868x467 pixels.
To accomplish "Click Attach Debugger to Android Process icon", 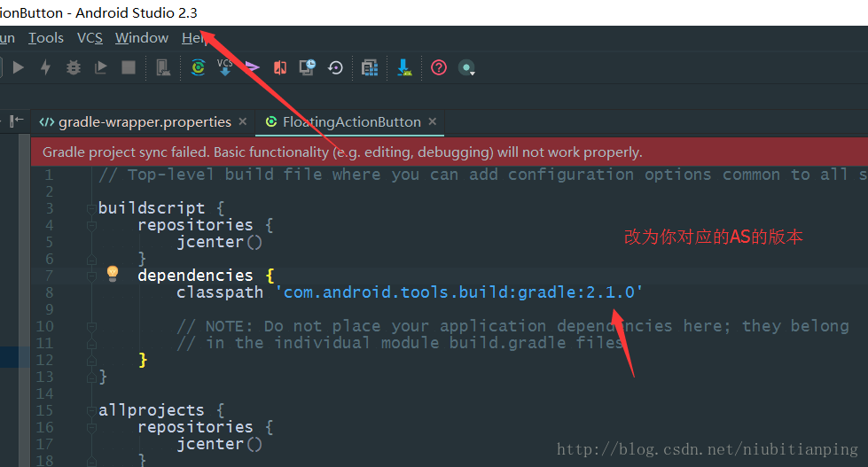I will pos(163,67).
